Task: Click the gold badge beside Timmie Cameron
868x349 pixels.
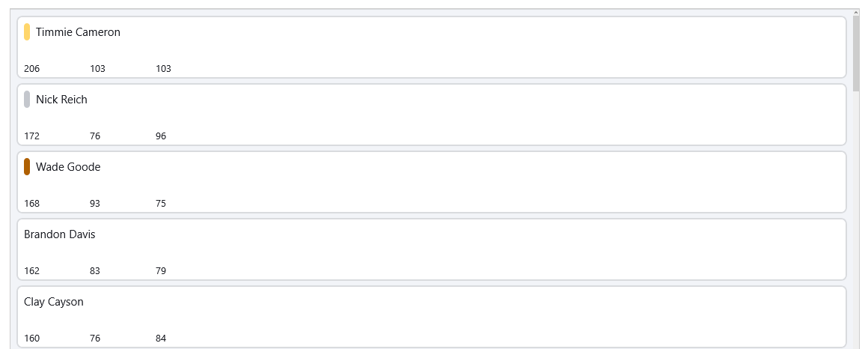Action: click(27, 32)
